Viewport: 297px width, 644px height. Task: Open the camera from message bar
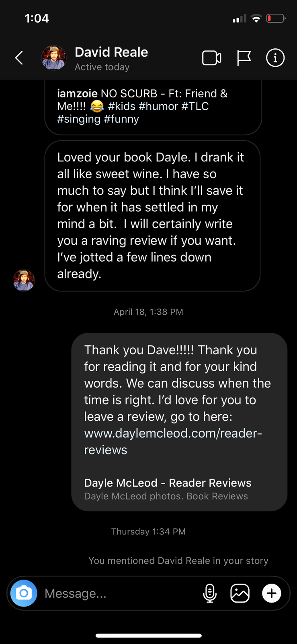click(x=24, y=593)
